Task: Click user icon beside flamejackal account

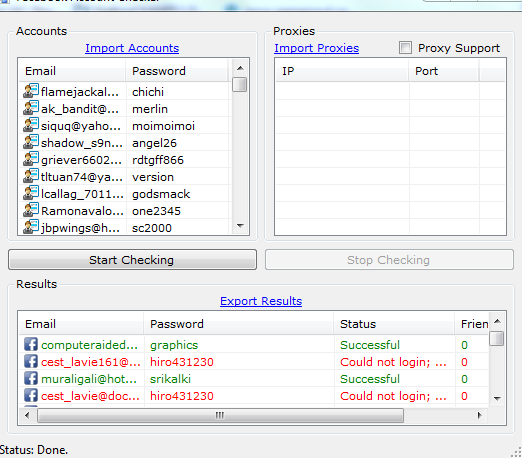Action: coord(31,91)
